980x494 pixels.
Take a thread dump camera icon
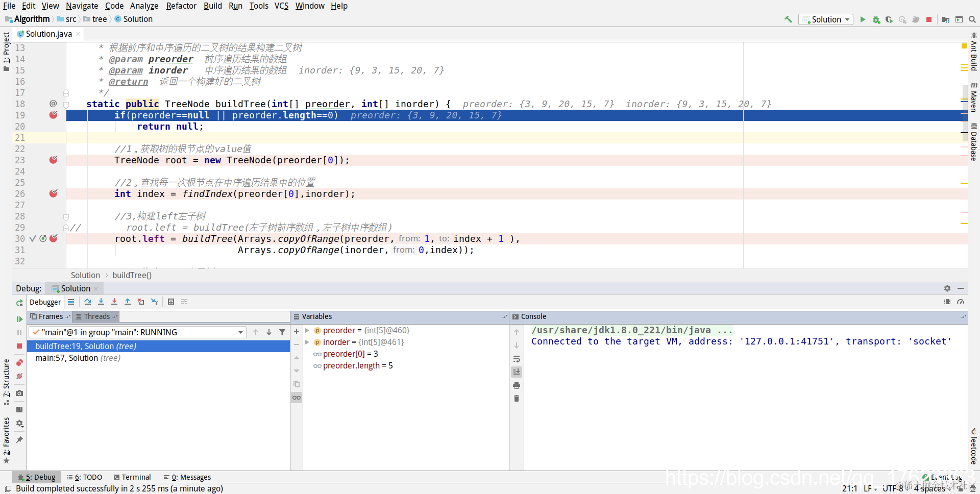pos(19,393)
